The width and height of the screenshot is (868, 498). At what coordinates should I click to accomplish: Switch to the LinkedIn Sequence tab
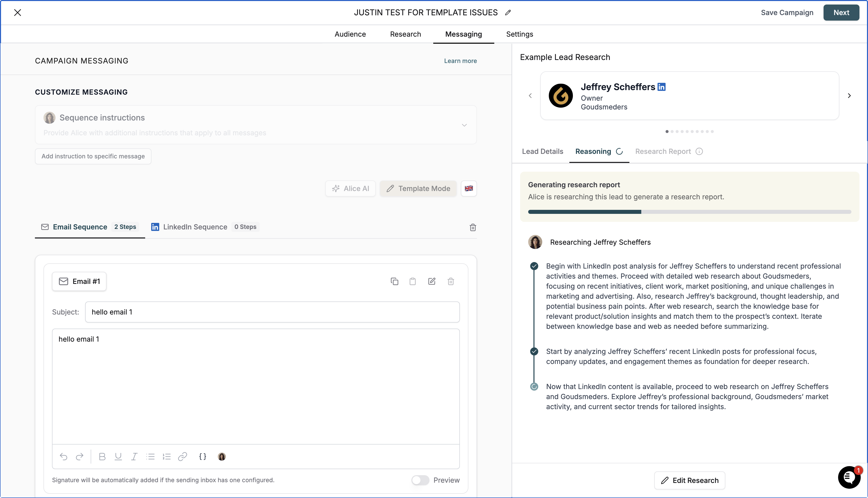(195, 226)
